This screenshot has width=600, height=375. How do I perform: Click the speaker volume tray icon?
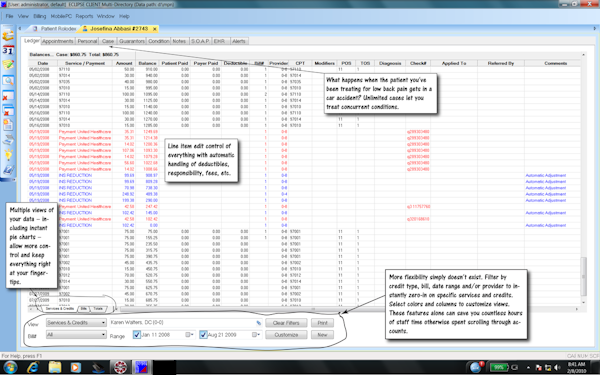pos(557,368)
